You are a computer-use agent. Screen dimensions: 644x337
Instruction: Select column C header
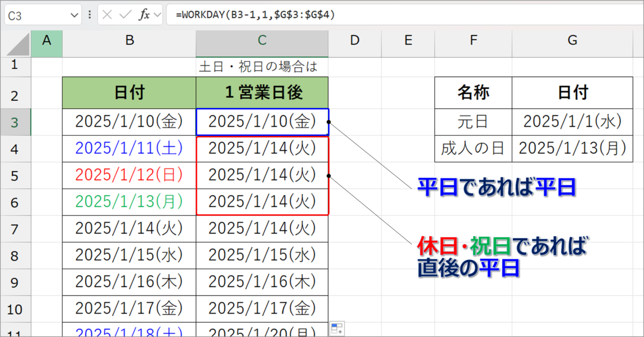pos(262,41)
